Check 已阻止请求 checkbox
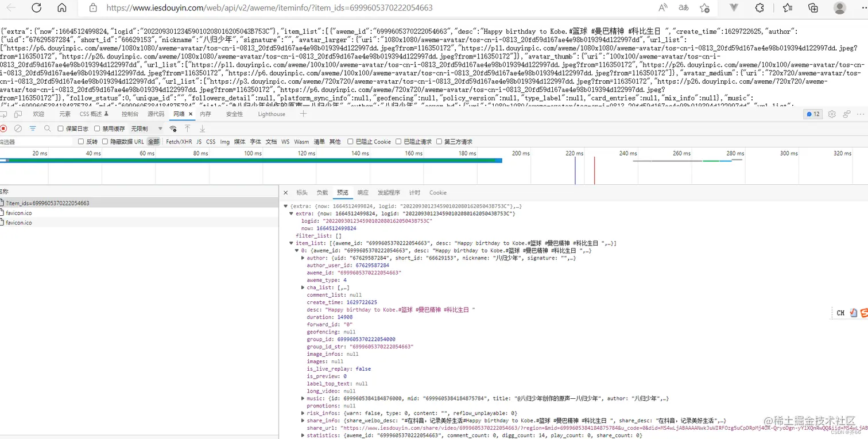 (x=398, y=141)
